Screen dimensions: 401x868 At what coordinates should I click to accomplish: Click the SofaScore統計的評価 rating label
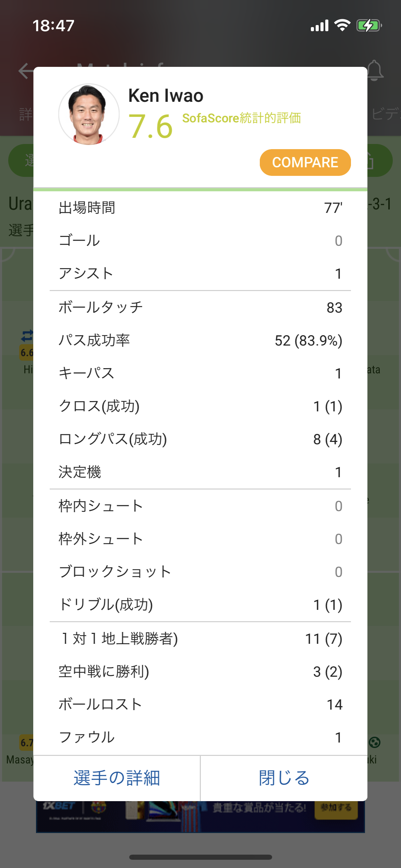[241, 118]
